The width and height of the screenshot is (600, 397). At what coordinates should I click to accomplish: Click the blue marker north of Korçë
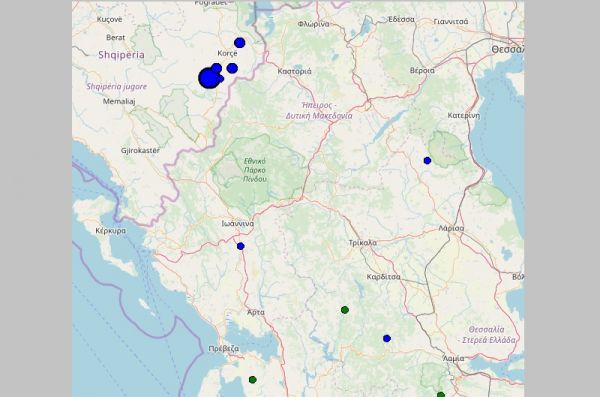[x=240, y=42]
